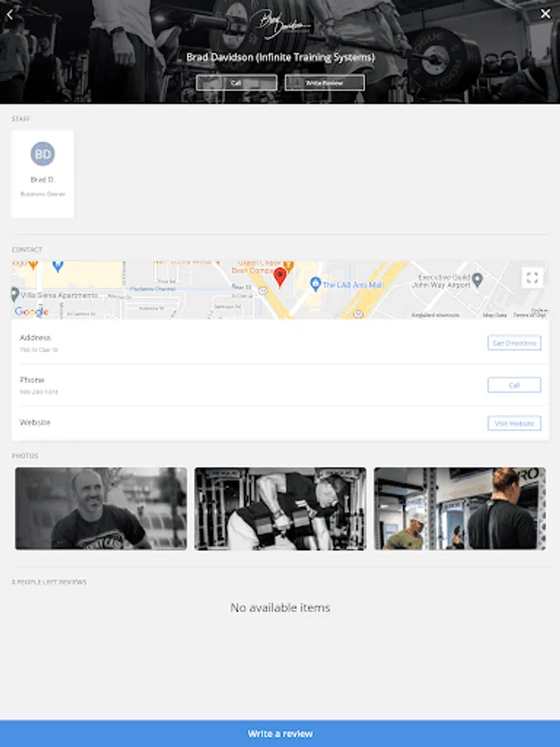Image resolution: width=560 pixels, height=747 pixels.
Task: Tap The LAB Anti-Mall map marker
Action: (x=314, y=285)
